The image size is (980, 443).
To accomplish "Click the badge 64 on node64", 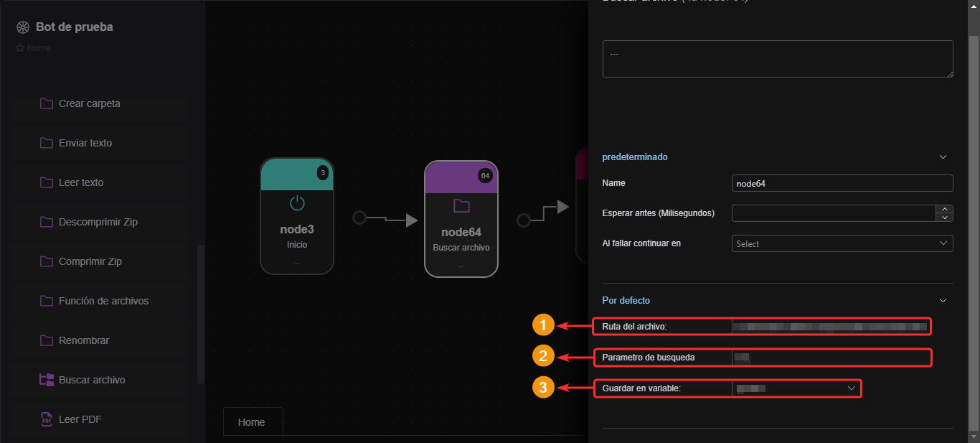I will (x=485, y=175).
